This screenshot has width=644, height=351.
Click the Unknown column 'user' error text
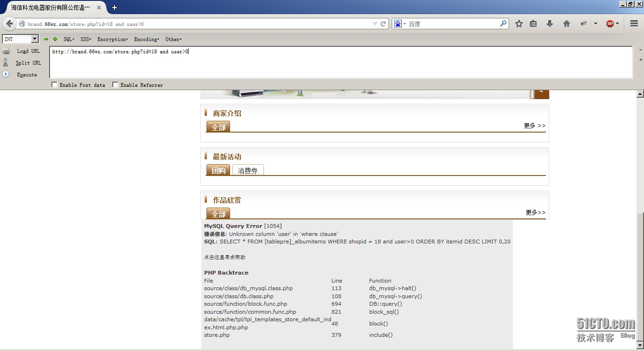tap(283, 234)
